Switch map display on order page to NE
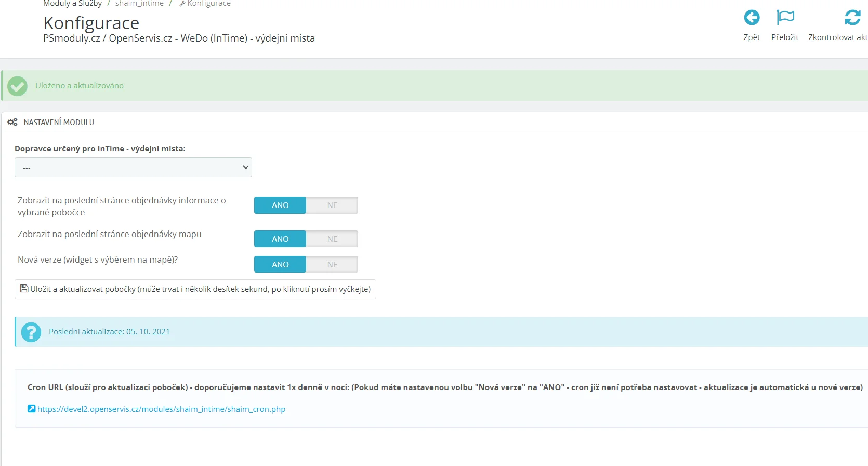868x466 pixels. pyautogui.click(x=332, y=239)
